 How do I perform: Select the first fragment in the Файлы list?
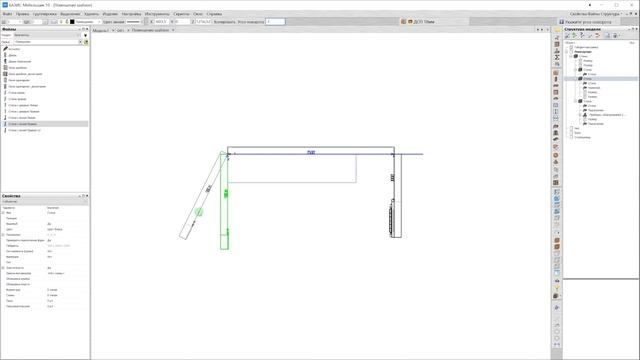(x=45, y=49)
